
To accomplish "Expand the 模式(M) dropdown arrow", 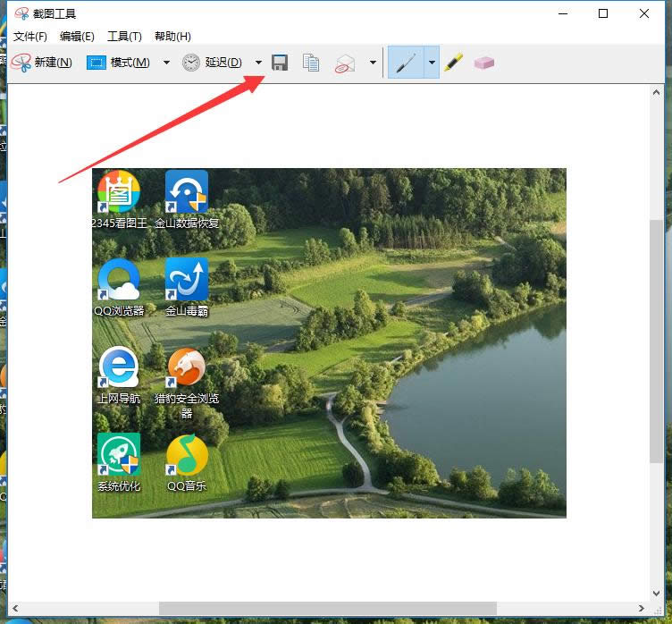I will (x=166, y=63).
